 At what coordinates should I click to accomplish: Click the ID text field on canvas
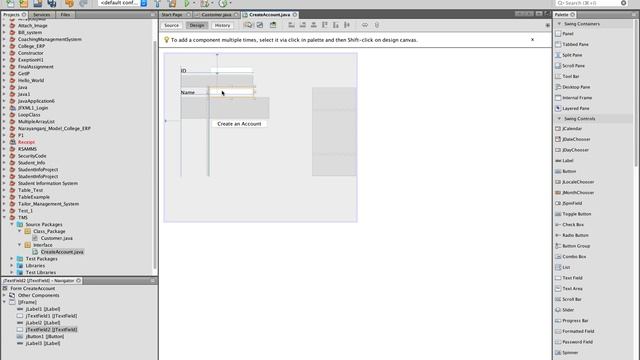232,71
